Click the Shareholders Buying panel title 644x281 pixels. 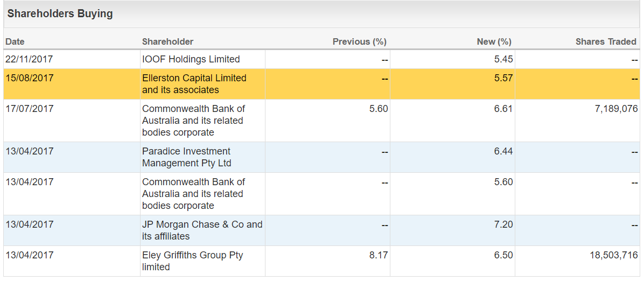[60, 13]
